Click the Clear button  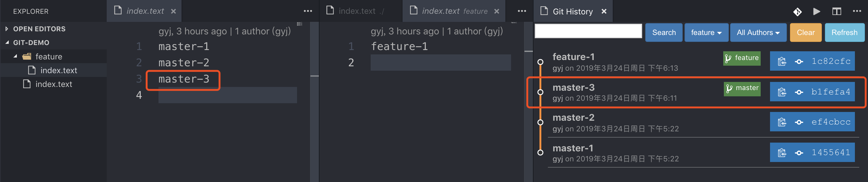(x=806, y=33)
